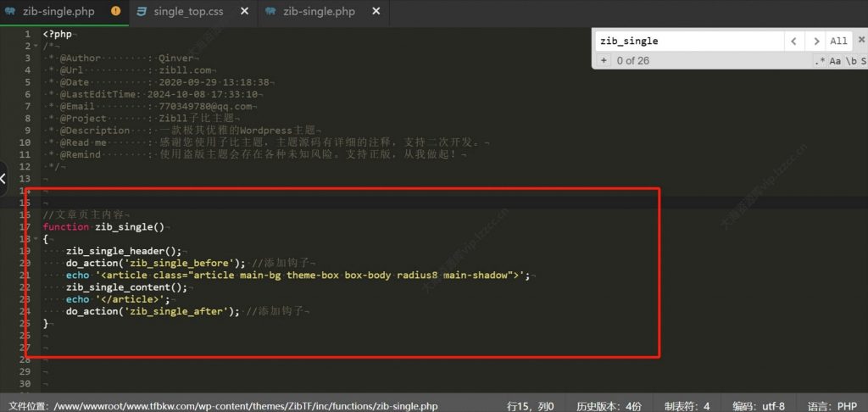Go to the next search match
868x412 pixels.
coord(815,41)
